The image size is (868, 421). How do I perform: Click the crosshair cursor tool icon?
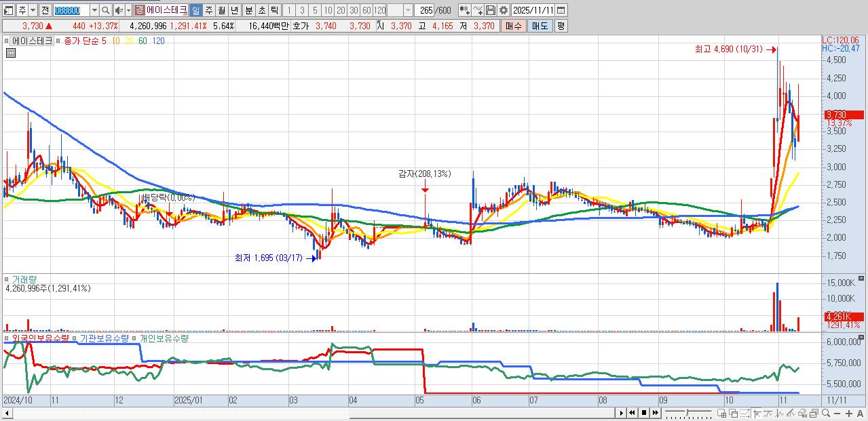756,413
